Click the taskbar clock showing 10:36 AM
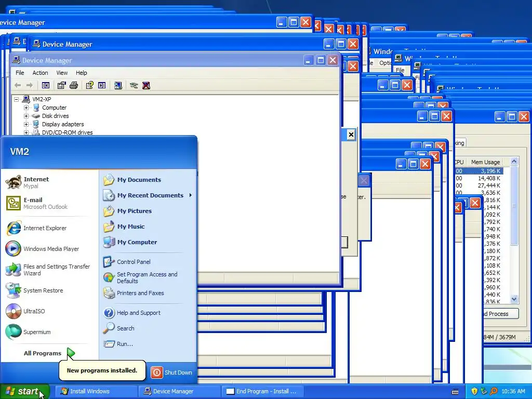532x399 pixels. (513, 391)
